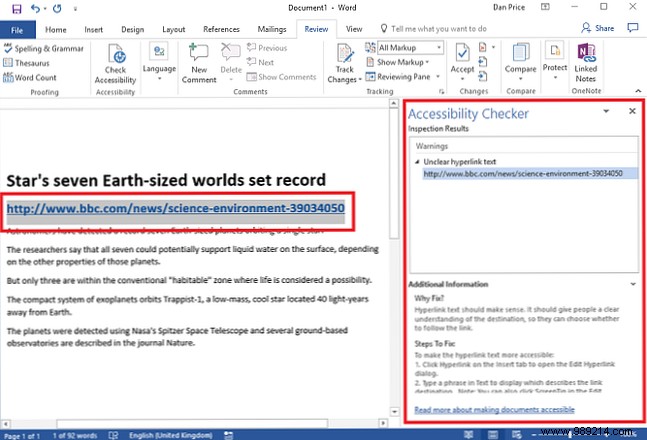The height and width of the screenshot is (440, 647).
Task: Show the Word Count
Action: [30, 78]
